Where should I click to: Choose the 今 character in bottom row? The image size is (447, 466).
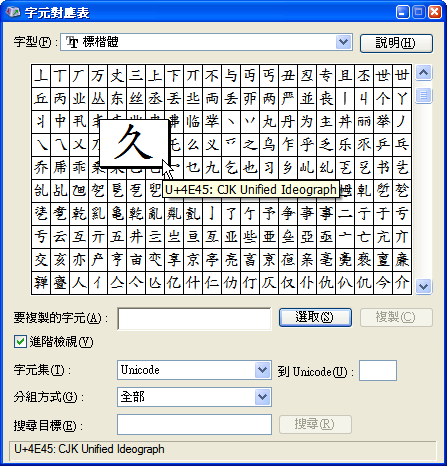pos(383,283)
